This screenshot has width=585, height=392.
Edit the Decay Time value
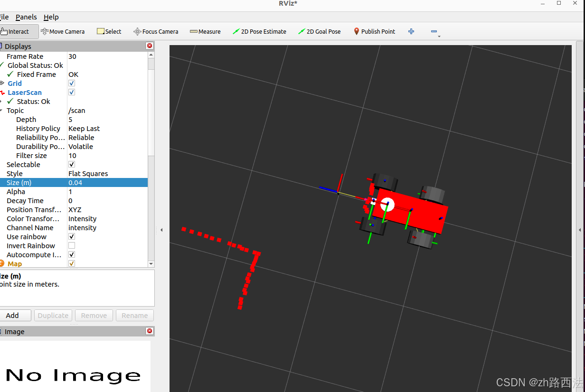(107, 201)
